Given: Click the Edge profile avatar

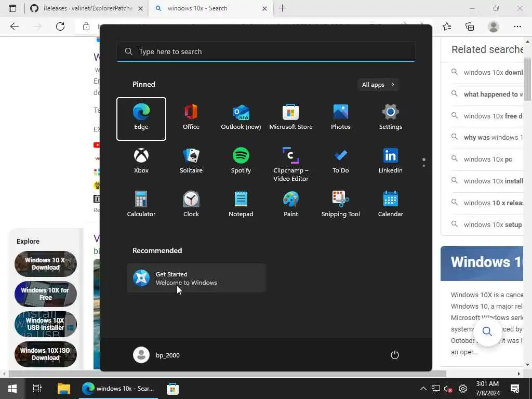Looking at the screenshot, I should (494, 26).
